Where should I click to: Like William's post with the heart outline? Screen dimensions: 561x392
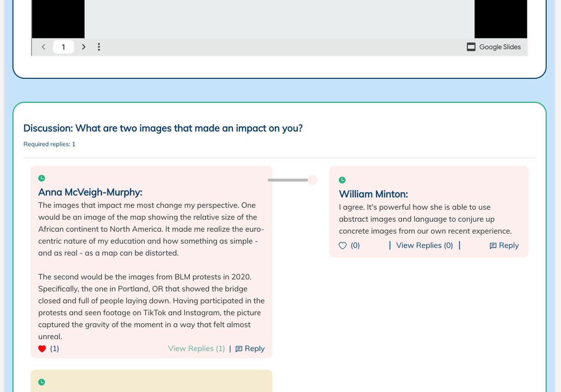tap(343, 245)
